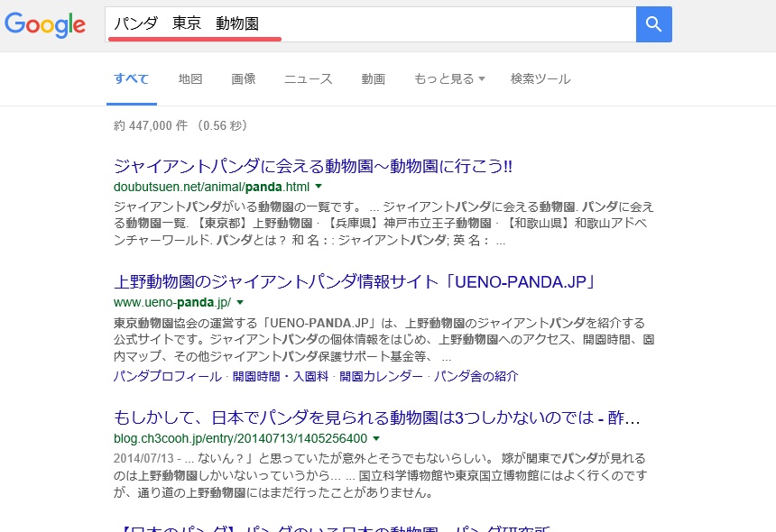Go to the ニュース tab
The width and height of the screenshot is (776, 532).
(x=309, y=79)
